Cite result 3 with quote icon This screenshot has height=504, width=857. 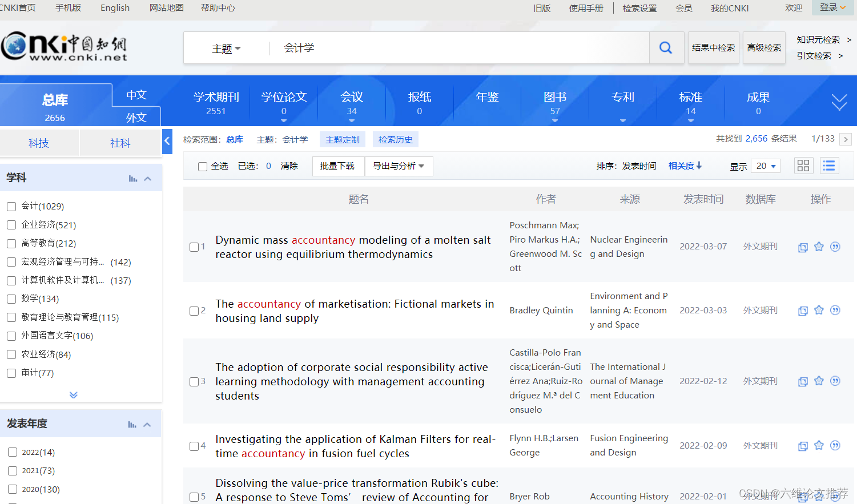click(835, 381)
